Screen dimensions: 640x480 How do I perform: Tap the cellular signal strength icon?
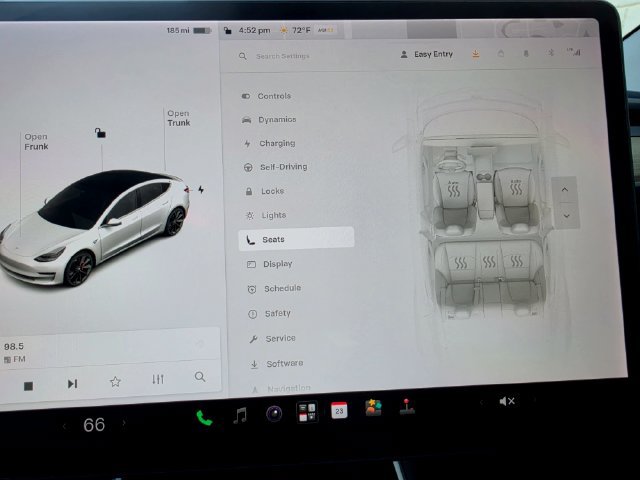point(574,52)
